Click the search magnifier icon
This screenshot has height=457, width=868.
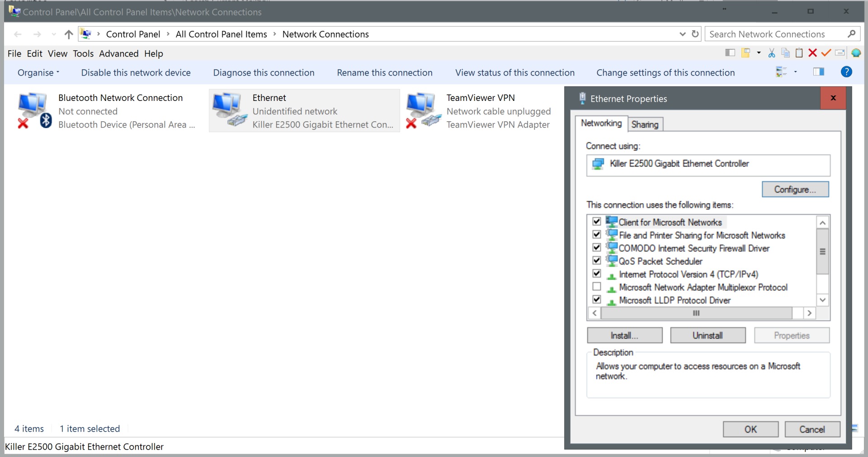tap(852, 34)
